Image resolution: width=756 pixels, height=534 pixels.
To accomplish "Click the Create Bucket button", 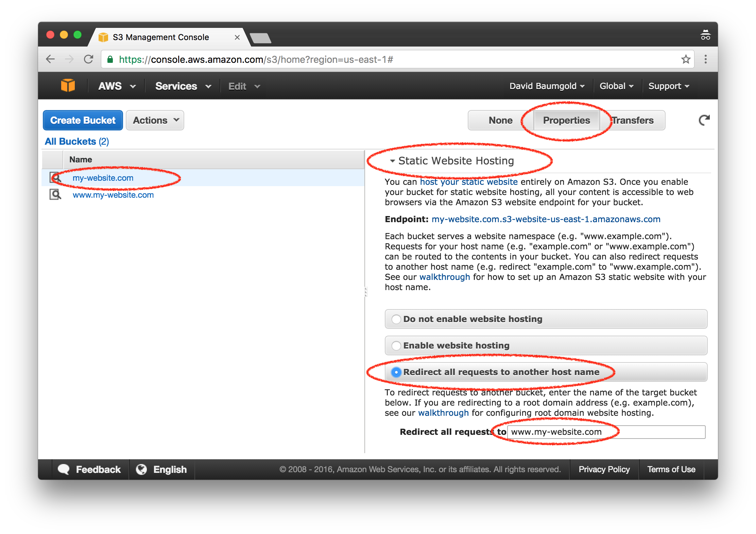I will (83, 120).
